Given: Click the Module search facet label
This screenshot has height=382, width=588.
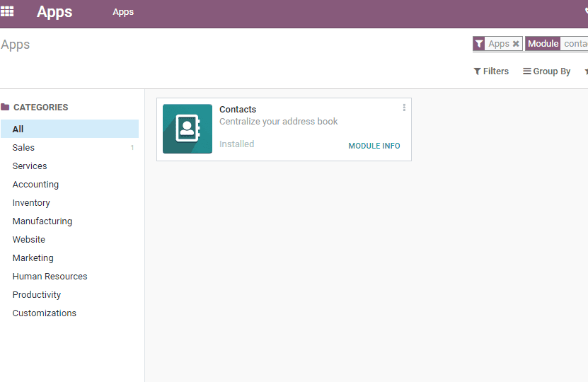Looking at the screenshot, I should coord(543,44).
